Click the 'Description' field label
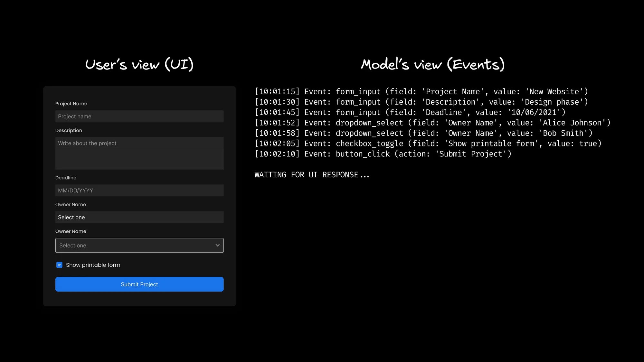Image resolution: width=644 pixels, height=362 pixels. pyautogui.click(x=69, y=130)
